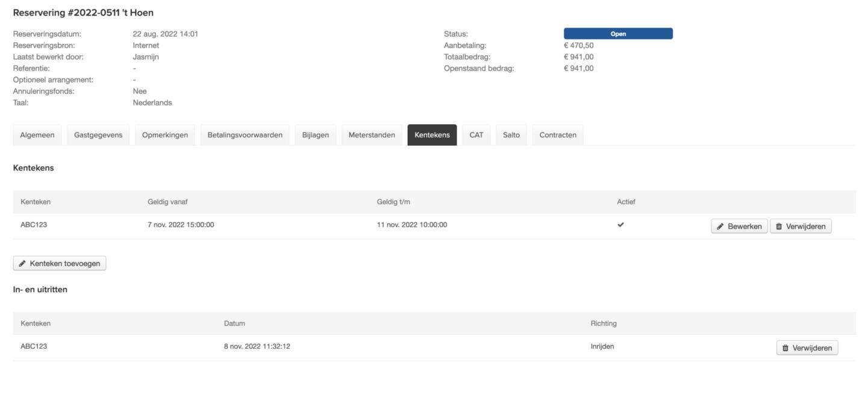Switch to the Gastgegevens tab
This screenshot has height=409, width=868.
(98, 135)
